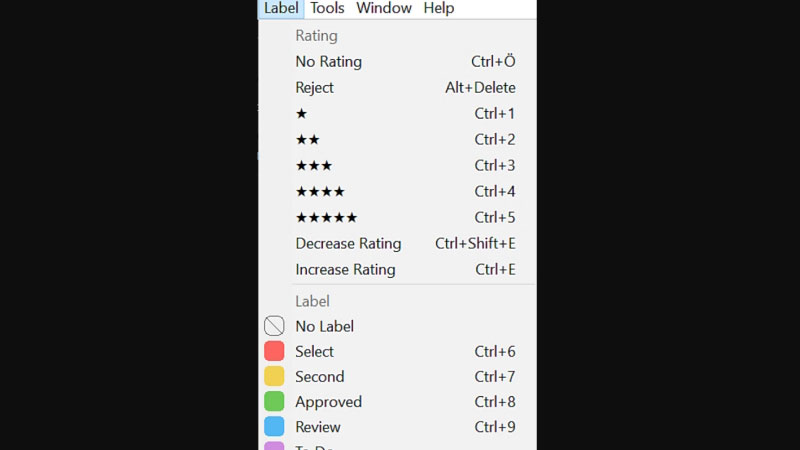Click Increase Rating
The height and width of the screenshot is (450, 800).
(345, 270)
